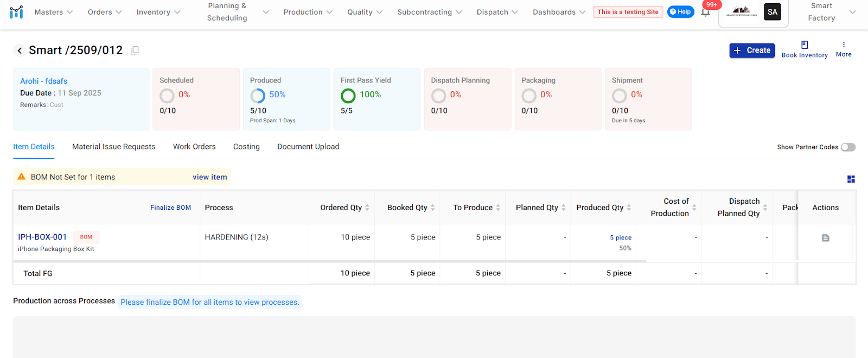This screenshot has height=358, width=868.
Task: Click the view item link
Action: [x=209, y=177]
